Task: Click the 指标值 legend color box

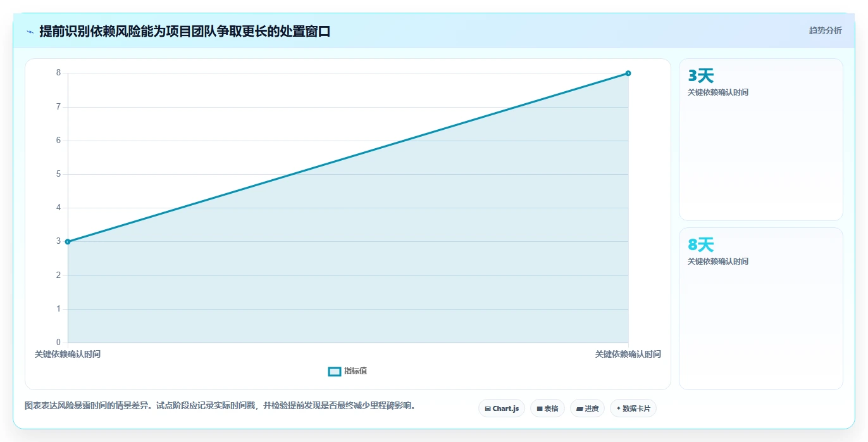Action: 335,371
